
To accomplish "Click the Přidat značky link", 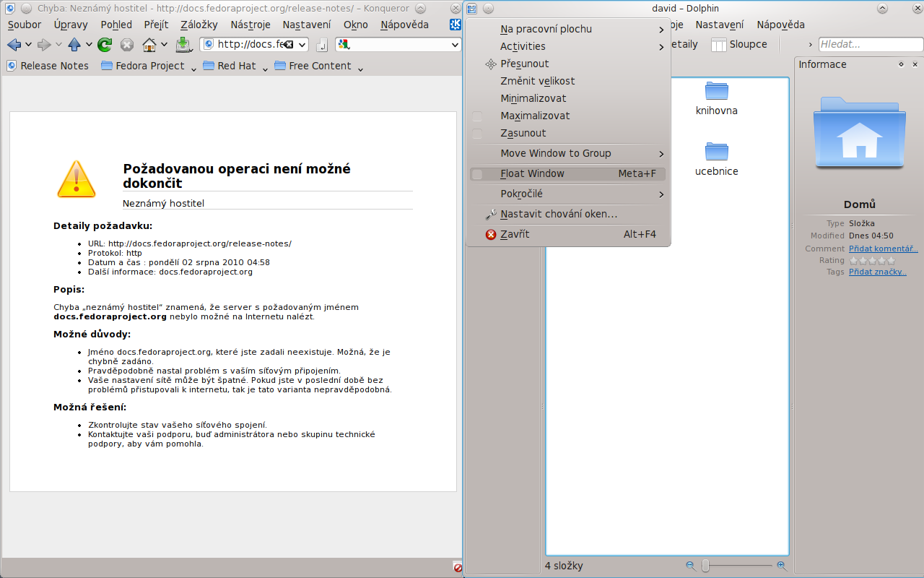I will coord(878,272).
